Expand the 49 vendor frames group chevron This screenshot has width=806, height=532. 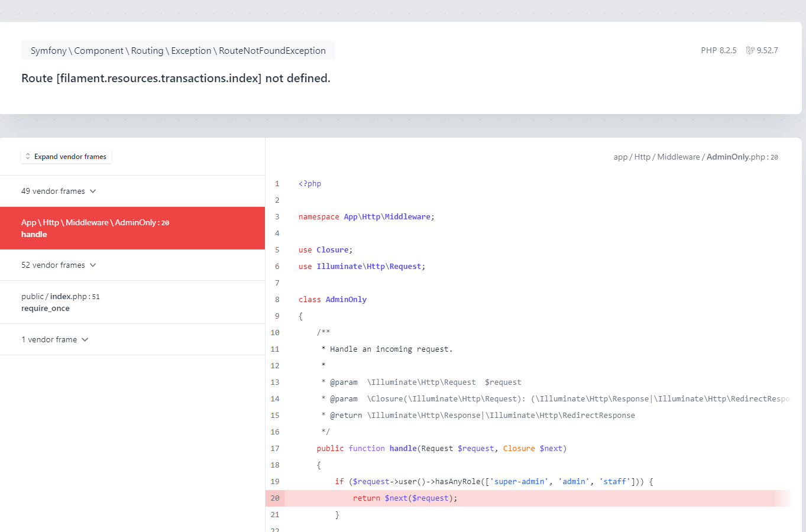click(93, 191)
